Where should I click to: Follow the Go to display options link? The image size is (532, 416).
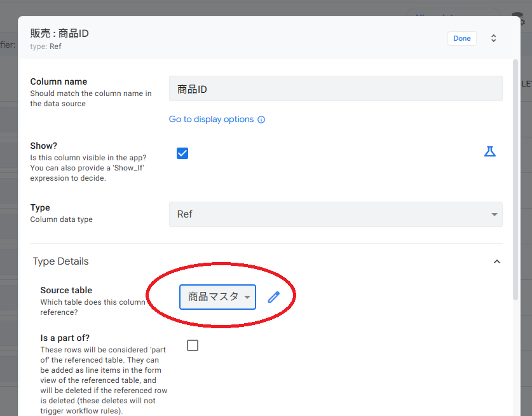[x=211, y=120]
